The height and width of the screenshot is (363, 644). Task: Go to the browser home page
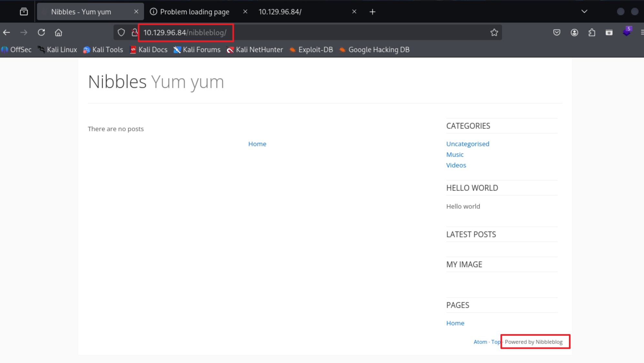click(x=58, y=32)
